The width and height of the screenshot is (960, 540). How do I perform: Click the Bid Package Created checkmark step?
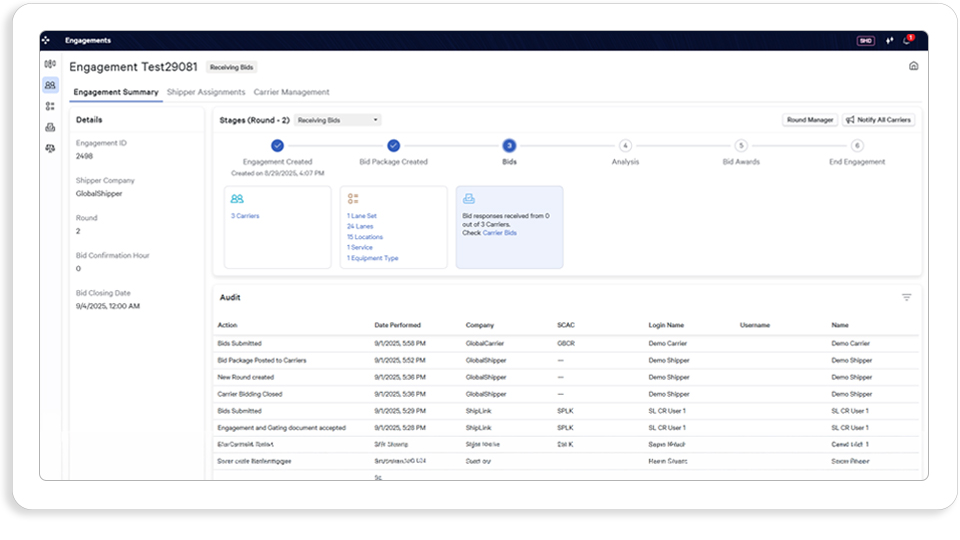click(x=394, y=146)
